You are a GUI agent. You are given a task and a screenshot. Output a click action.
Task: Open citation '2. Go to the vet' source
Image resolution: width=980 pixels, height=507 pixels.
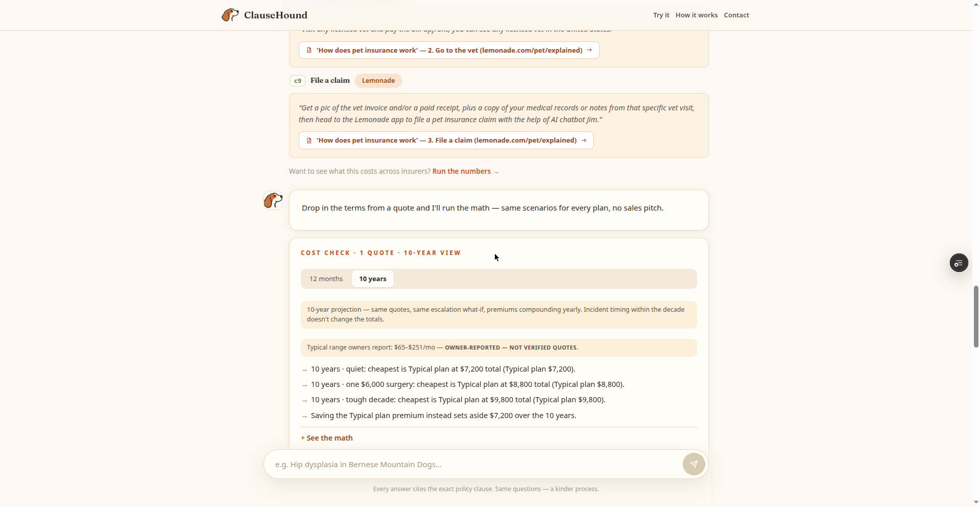[x=449, y=50]
